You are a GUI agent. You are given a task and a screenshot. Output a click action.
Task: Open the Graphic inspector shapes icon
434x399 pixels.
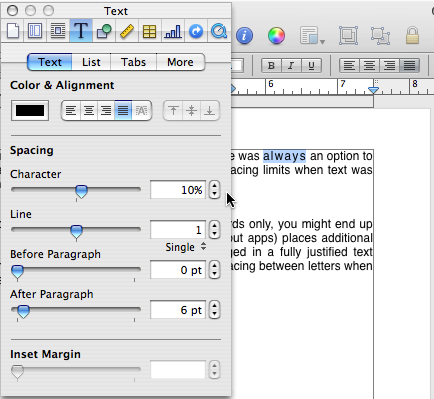point(104,31)
